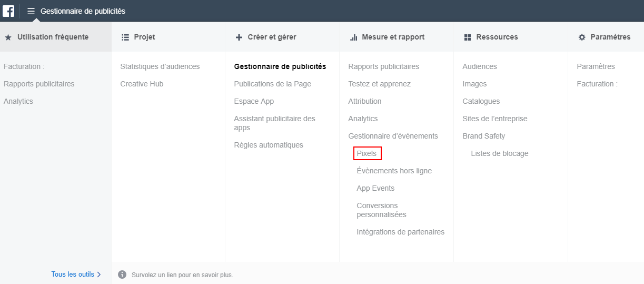The height and width of the screenshot is (284, 644).
Task: Open Catalogues
Action: click(481, 101)
